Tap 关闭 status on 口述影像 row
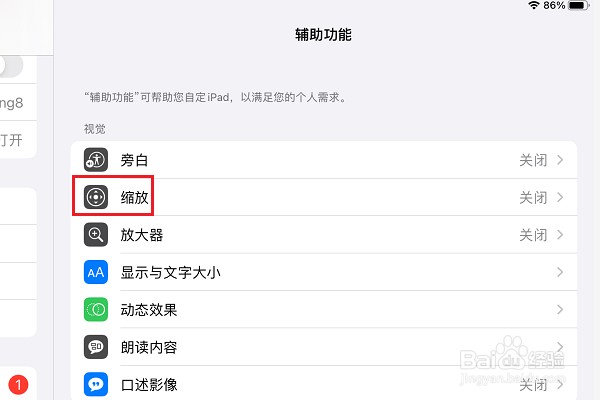This screenshot has height=400, width=600. pos(533,385)
